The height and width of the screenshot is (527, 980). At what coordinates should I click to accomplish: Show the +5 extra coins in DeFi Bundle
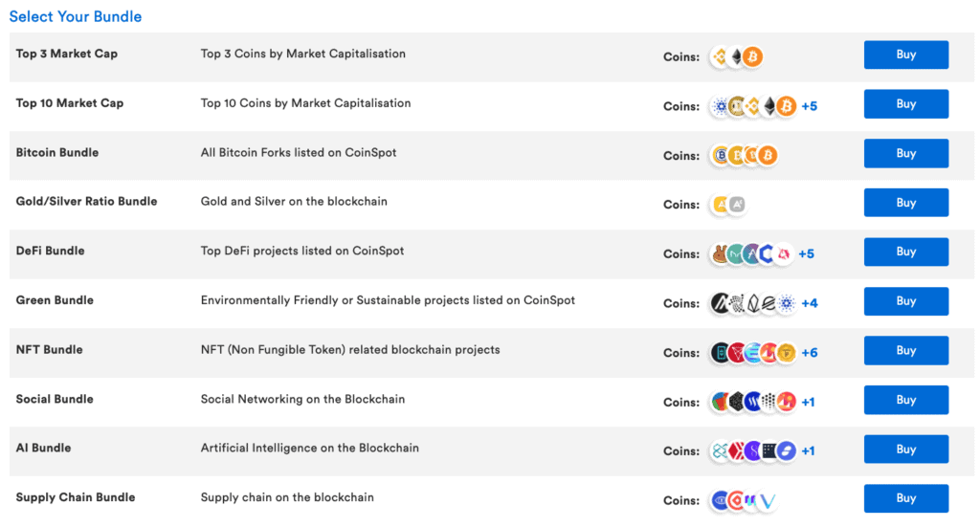806,254
